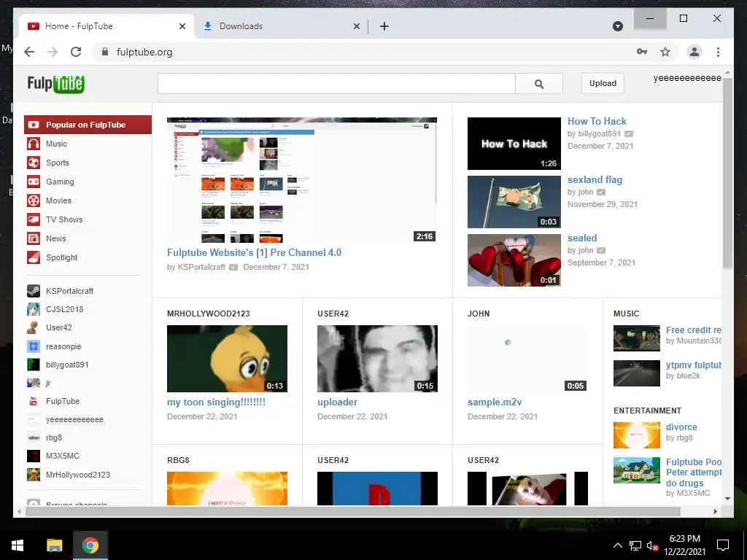Open the Movies category icon
Viewport: 747px width, 560px height.
34,201
